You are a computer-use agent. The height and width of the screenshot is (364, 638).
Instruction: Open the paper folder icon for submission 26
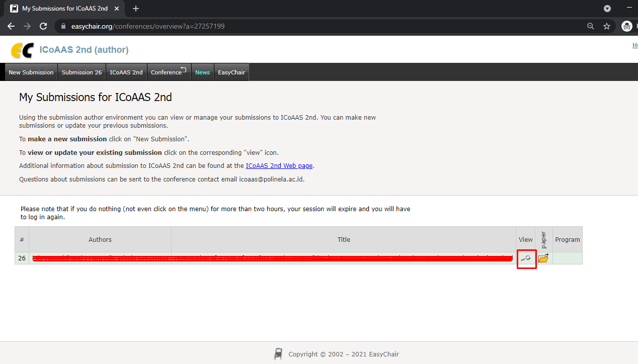[543, 258]
